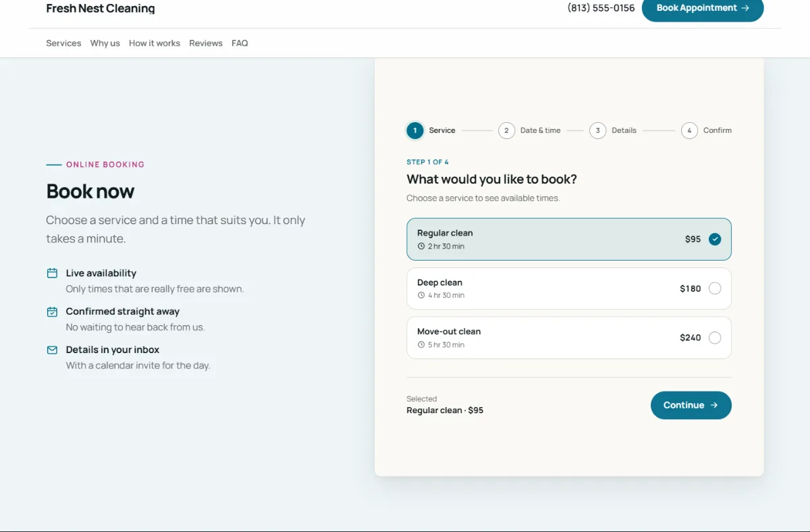The width and height of the screenshot is (810, 532).
Task: Go to step 4 Confirm
Action: (706, 130)
